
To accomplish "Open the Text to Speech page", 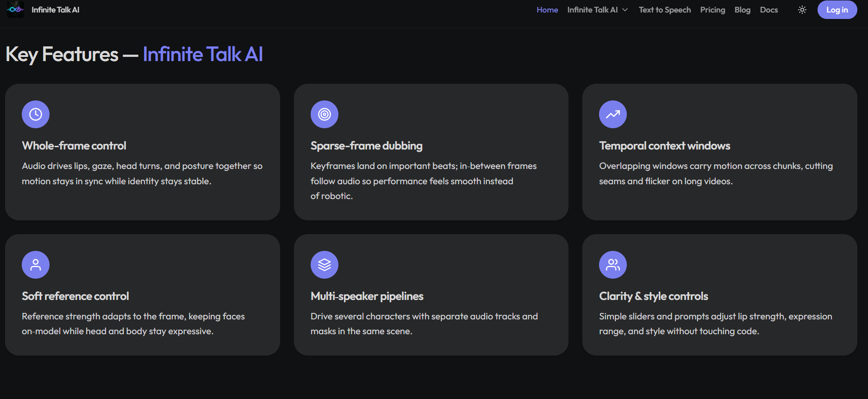I will pyautogui.click(x=665, y=9).
